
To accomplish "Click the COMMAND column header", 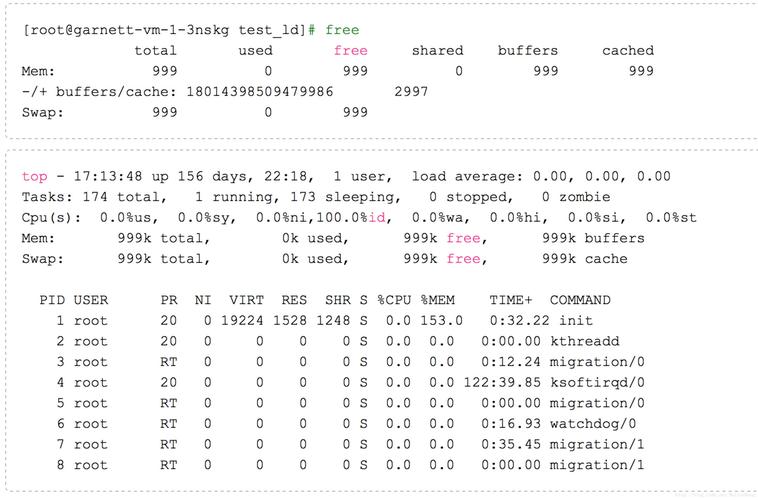I will tap(580, 300).
